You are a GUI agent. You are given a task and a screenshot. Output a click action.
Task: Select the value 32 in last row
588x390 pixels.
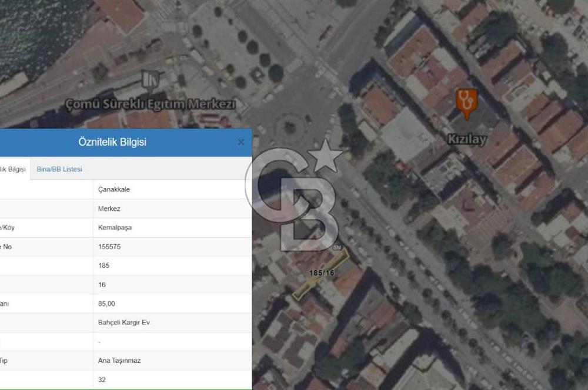[102, 380]
